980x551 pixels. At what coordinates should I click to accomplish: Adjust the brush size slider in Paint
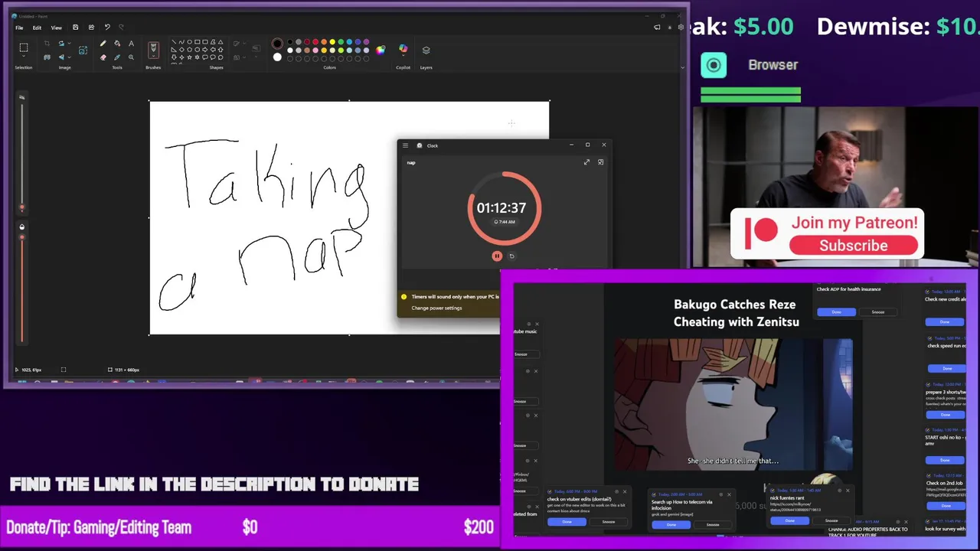(x=21, y=207)
